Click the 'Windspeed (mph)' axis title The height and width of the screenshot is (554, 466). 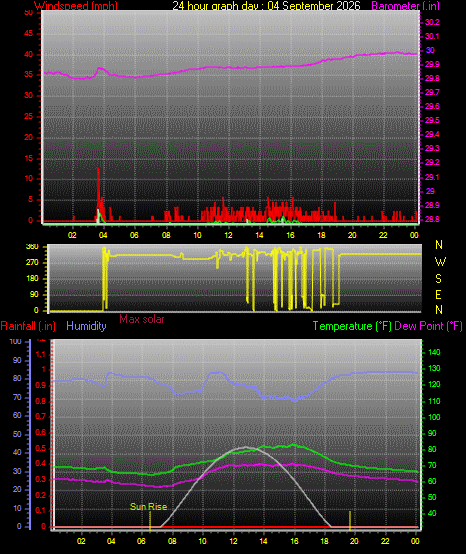76,6
